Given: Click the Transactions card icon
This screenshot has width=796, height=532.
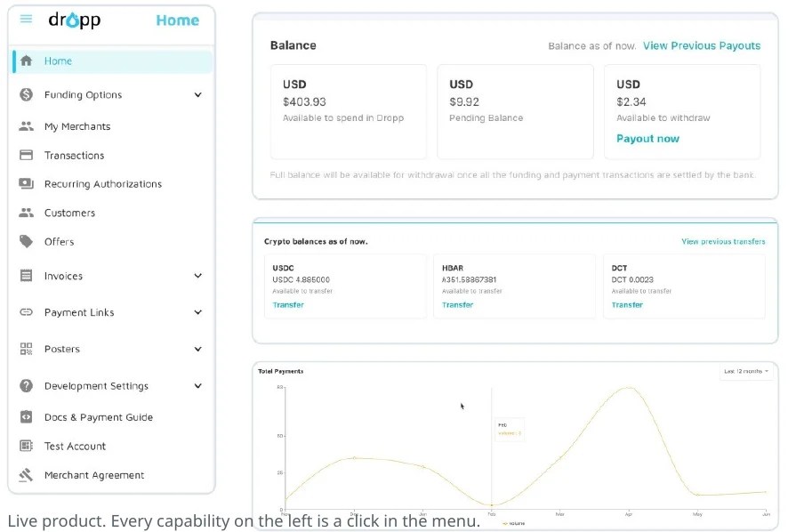Looking at the screenshot, I should (x=26, y=155).
